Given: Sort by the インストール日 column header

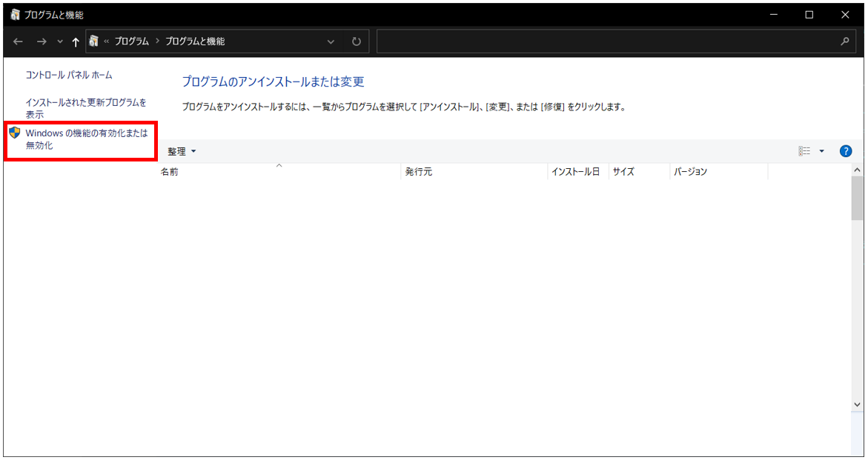Looking at the screenshot, I should pyautogui.click(x=578, y=171).
